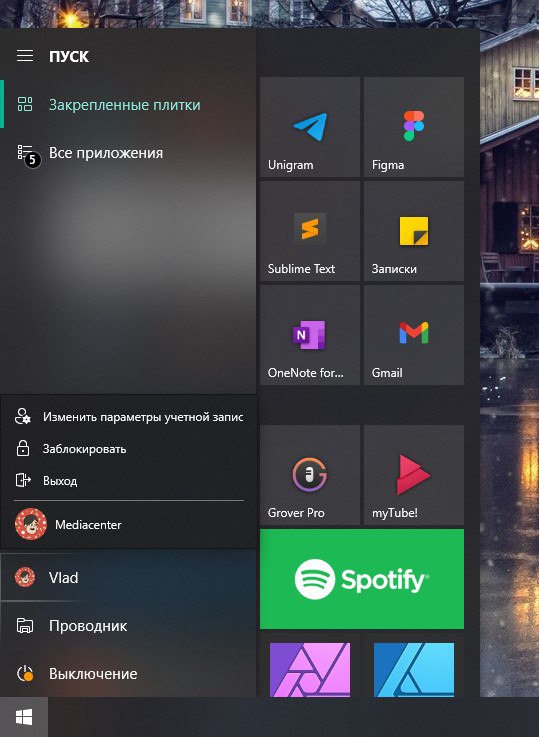Choose Выход to sign out
The width and height of the screenshot is (539, 737).
[x=129, y=480]
